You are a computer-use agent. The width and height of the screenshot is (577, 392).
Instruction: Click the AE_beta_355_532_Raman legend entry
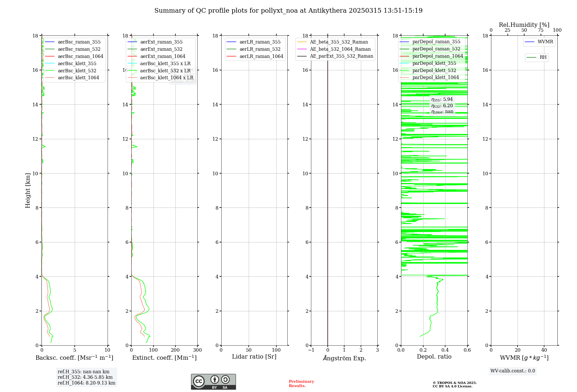click(333, 42)
